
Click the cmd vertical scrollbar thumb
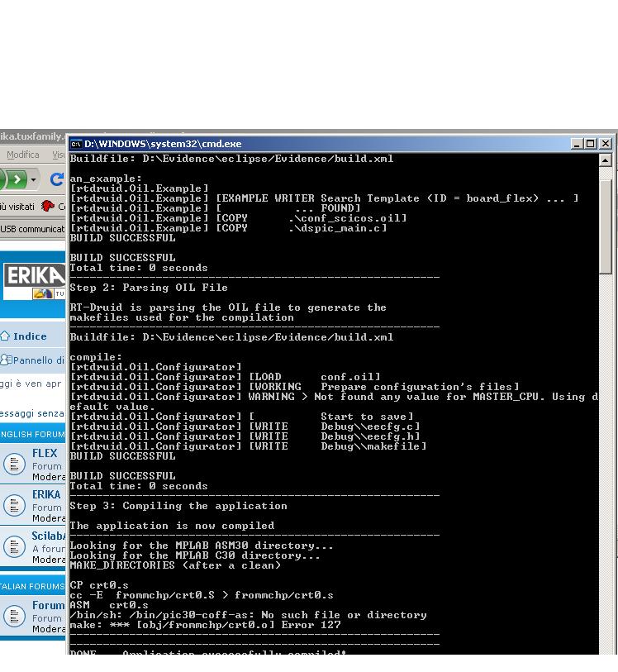click(605, 226)
